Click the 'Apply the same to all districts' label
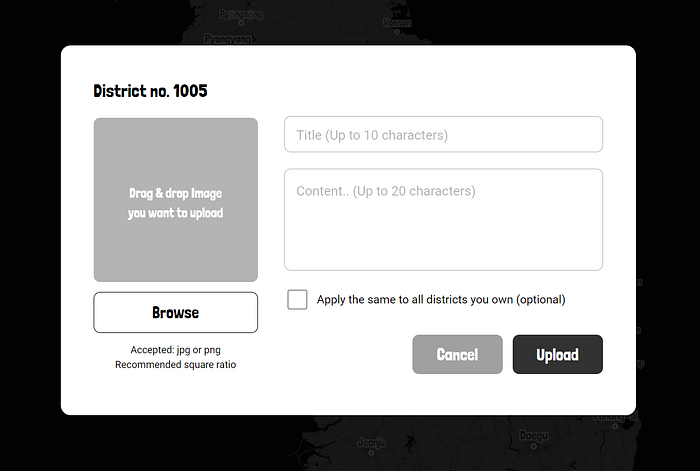 click(x=441, y=299)
